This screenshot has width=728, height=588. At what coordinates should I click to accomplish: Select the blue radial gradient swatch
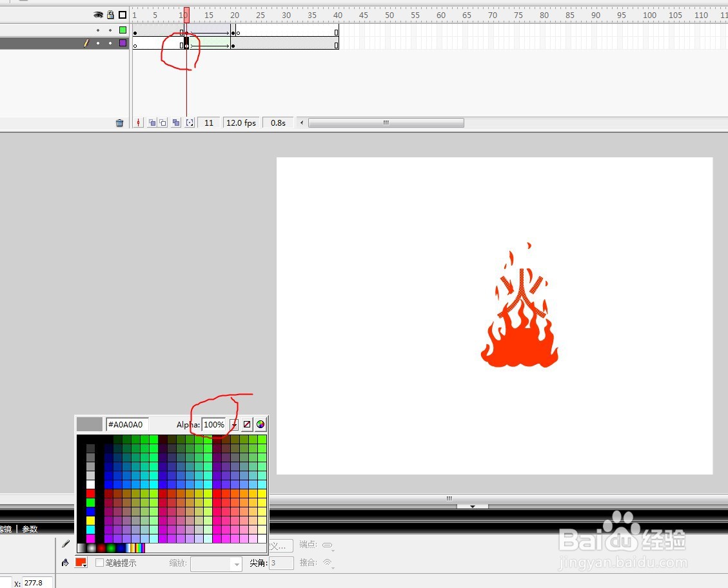pyautogui.click(x=121, y=548)
